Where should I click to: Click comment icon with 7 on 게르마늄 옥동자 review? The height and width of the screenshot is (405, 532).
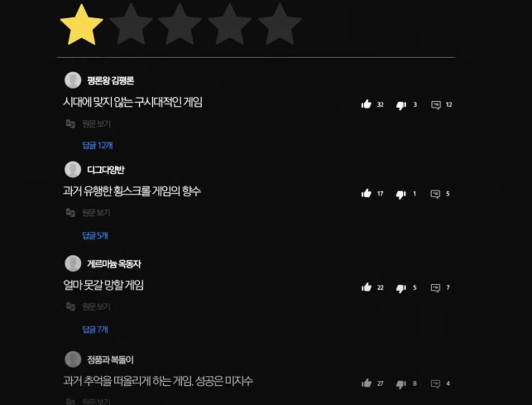pos(435,288)
